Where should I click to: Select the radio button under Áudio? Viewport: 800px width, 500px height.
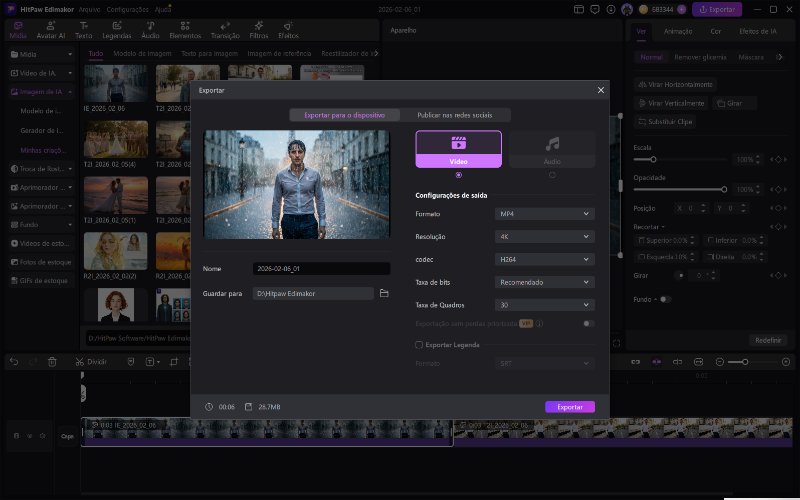click(x=552, y=175)
